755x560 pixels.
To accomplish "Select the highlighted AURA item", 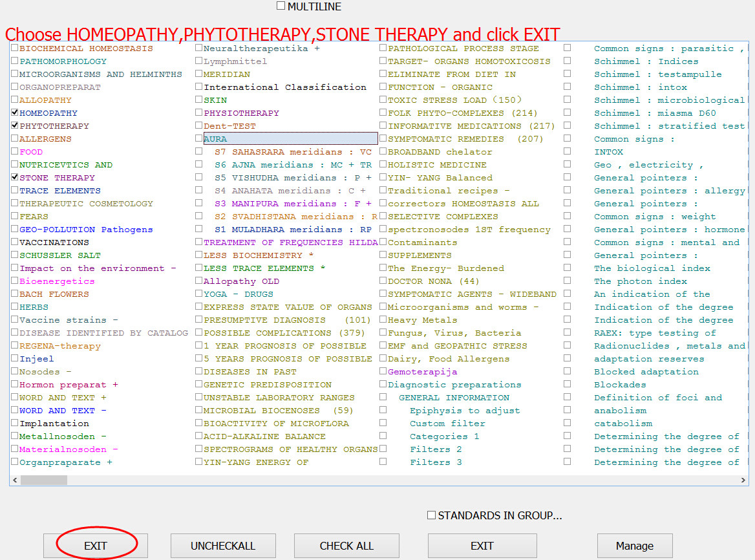I will coord(215,139).
